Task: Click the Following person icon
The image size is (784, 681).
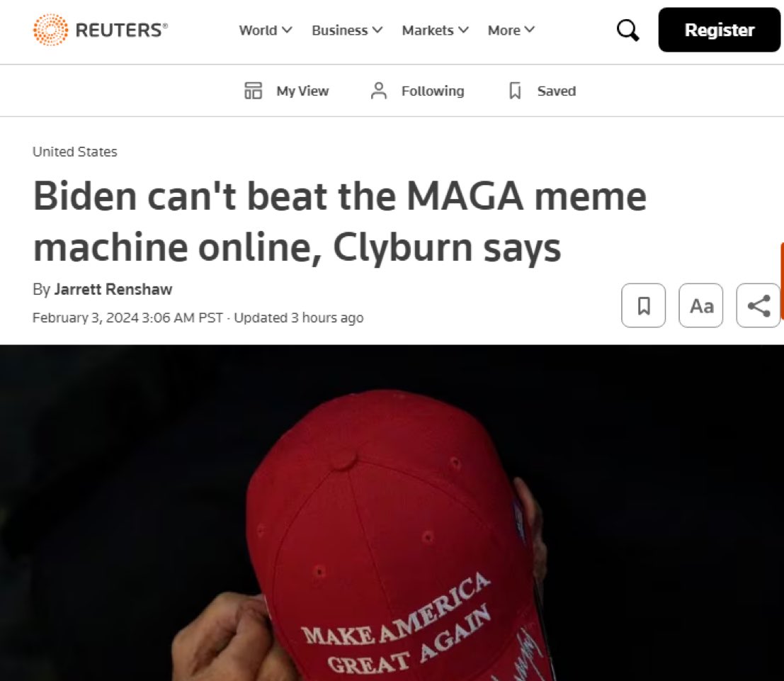Action: coord(379,91)
